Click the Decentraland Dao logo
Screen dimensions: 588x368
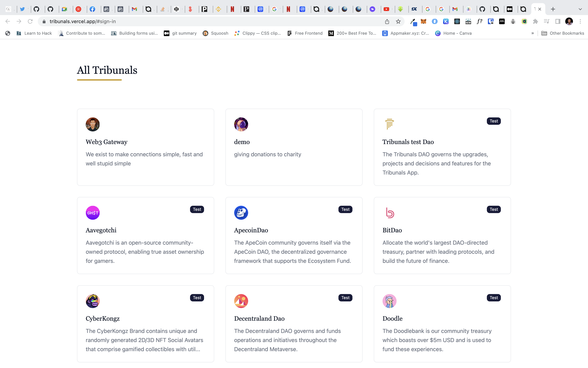(241, 301)
